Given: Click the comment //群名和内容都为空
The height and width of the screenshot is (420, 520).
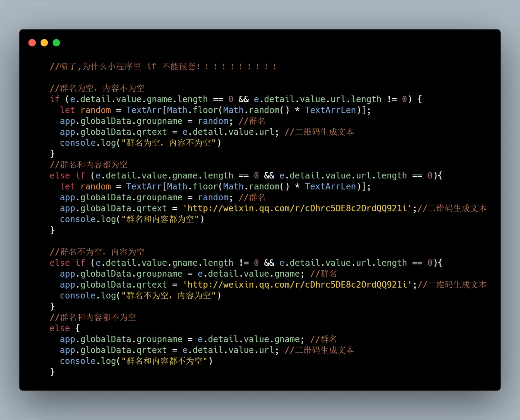Looking at the screenshot, I should [89, 165].
